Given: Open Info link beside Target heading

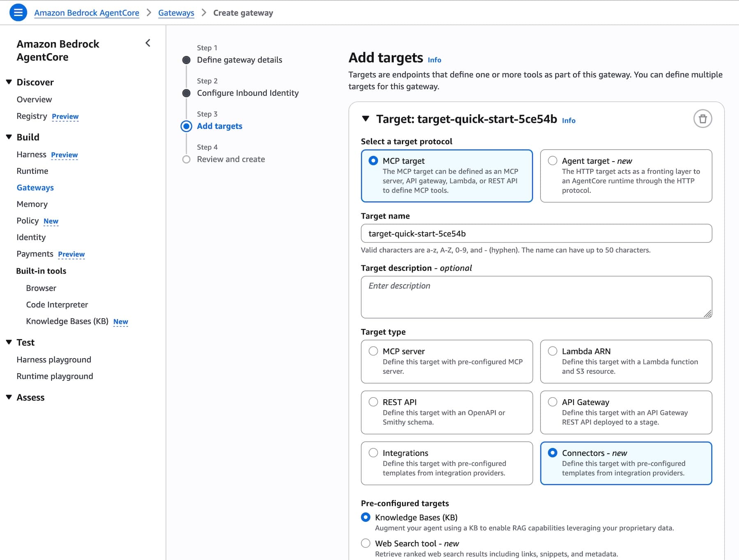Looking at the screenshot, I should [569, 121].
